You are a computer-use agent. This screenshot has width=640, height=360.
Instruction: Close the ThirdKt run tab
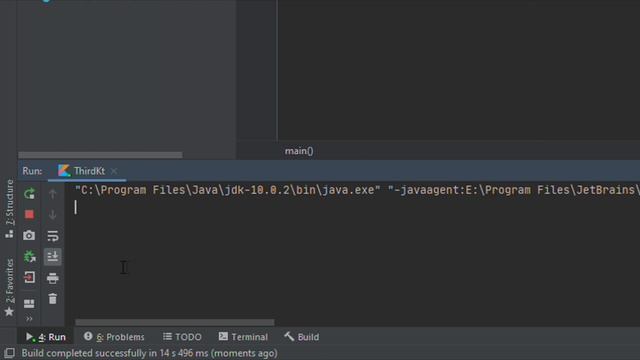pos(114,171)
